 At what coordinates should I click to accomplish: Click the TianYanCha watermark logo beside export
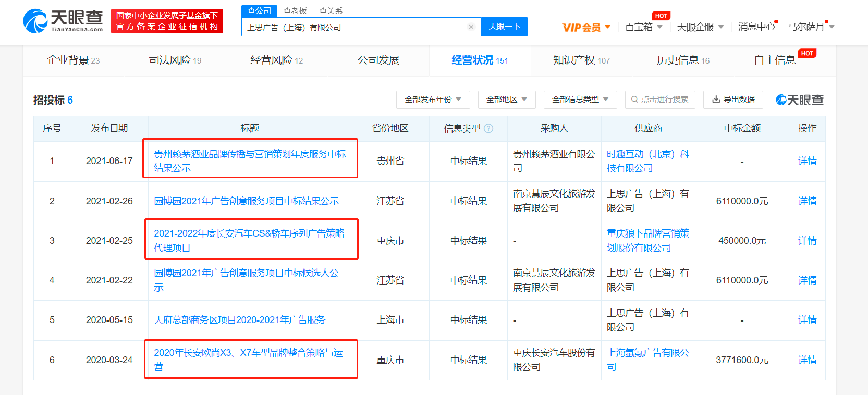coord(800,100)
